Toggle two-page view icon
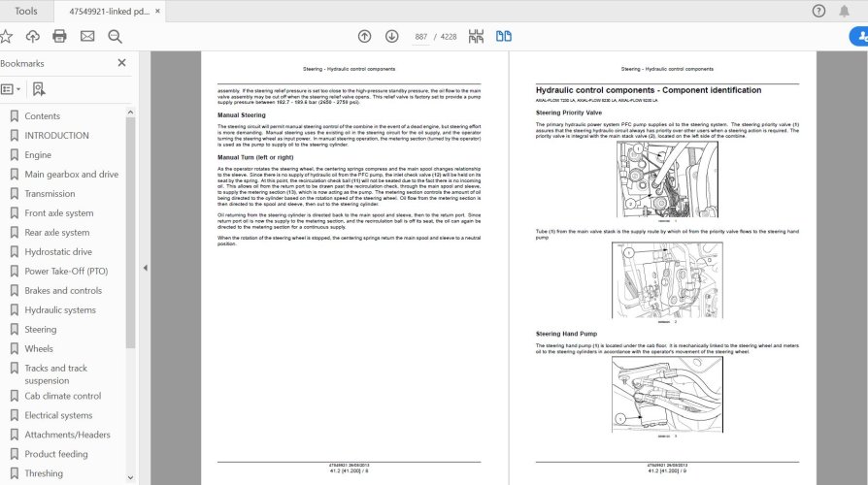 (x=504, y=37)
